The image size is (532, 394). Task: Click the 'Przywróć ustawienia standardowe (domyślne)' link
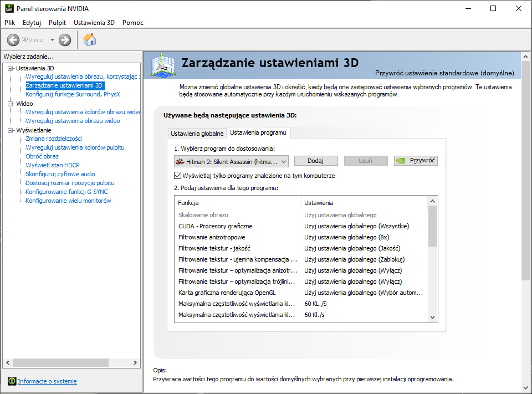click(444, 73)
